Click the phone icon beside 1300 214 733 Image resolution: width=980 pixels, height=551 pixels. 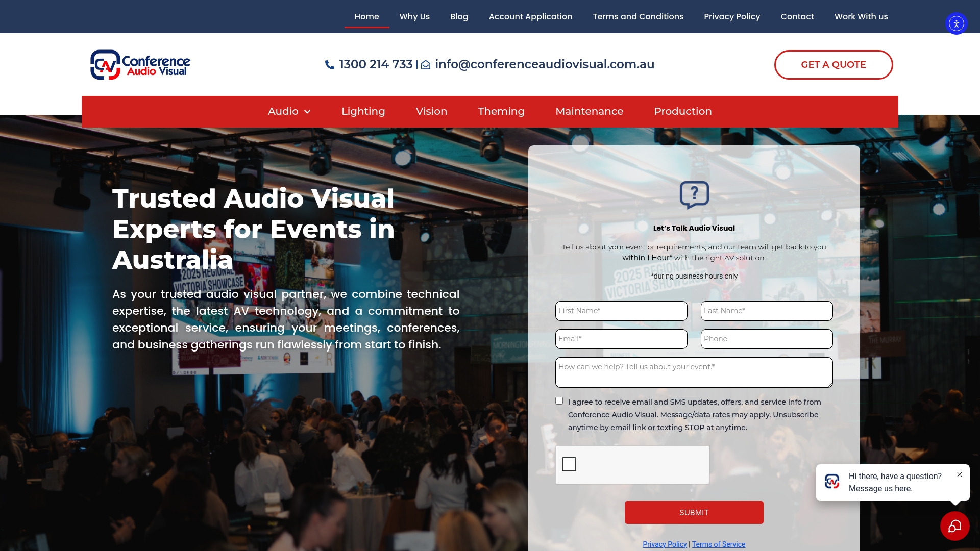pos(330,64)
